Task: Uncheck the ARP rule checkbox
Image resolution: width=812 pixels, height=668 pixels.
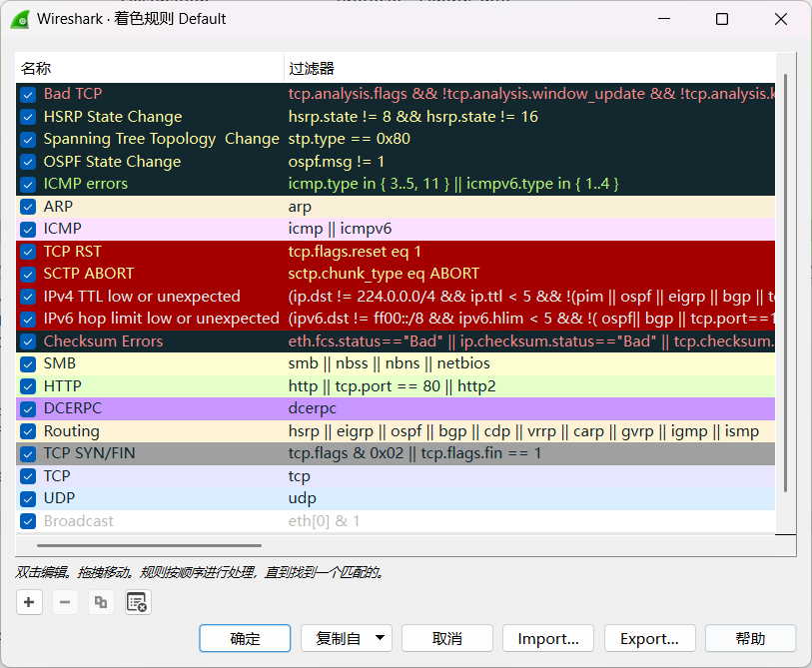Action: [x=28, y=207]
